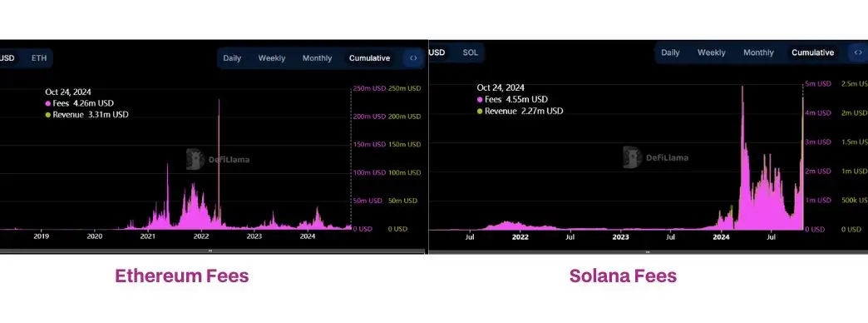The image size is (868, 323).
Task: Click Oct 24, 2024 date in Solana tooltip
Action: tap(501, 87)
